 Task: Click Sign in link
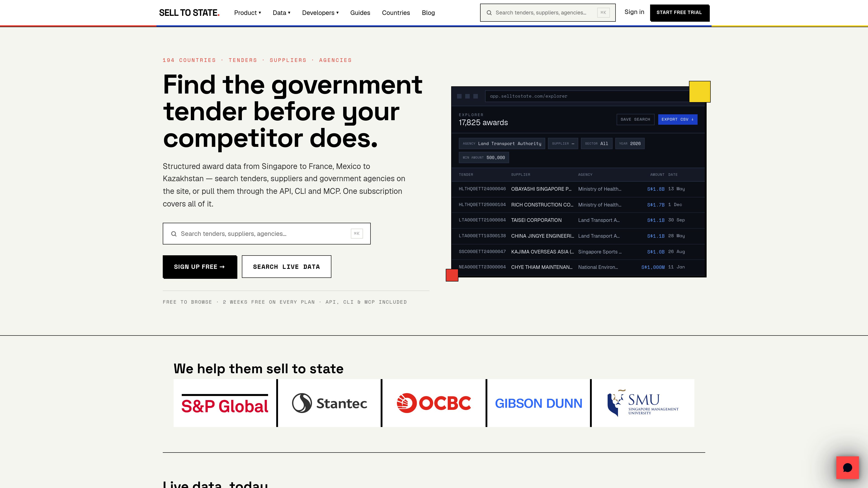coord(634,12)
